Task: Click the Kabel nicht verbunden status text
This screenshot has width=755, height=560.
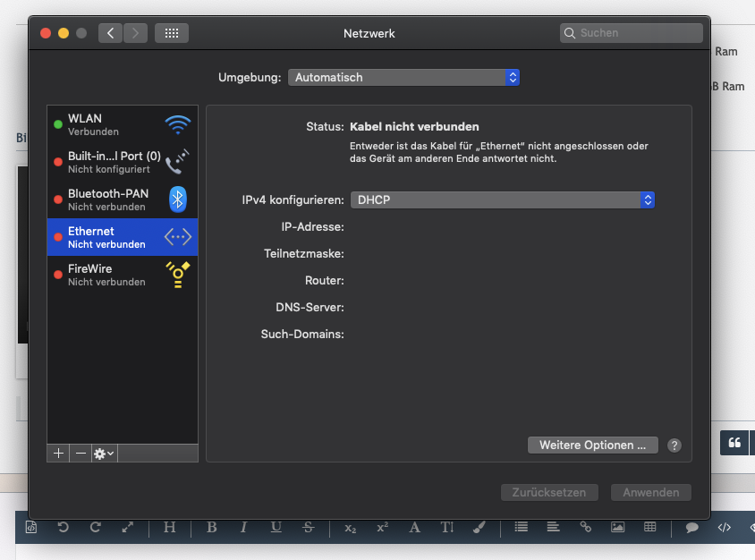Action: (x=414, y=127)
